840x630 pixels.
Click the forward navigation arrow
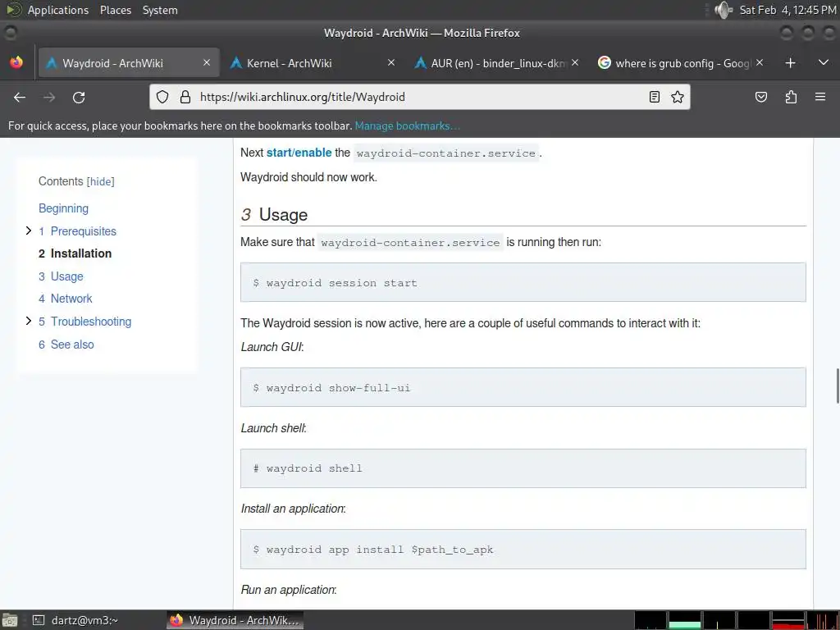49,97
